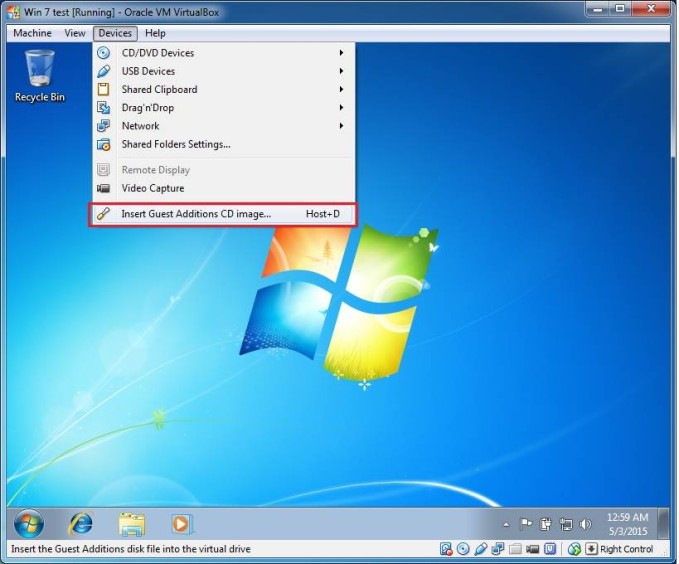Click the VirtualBox title bar icon

coord(13,12)
